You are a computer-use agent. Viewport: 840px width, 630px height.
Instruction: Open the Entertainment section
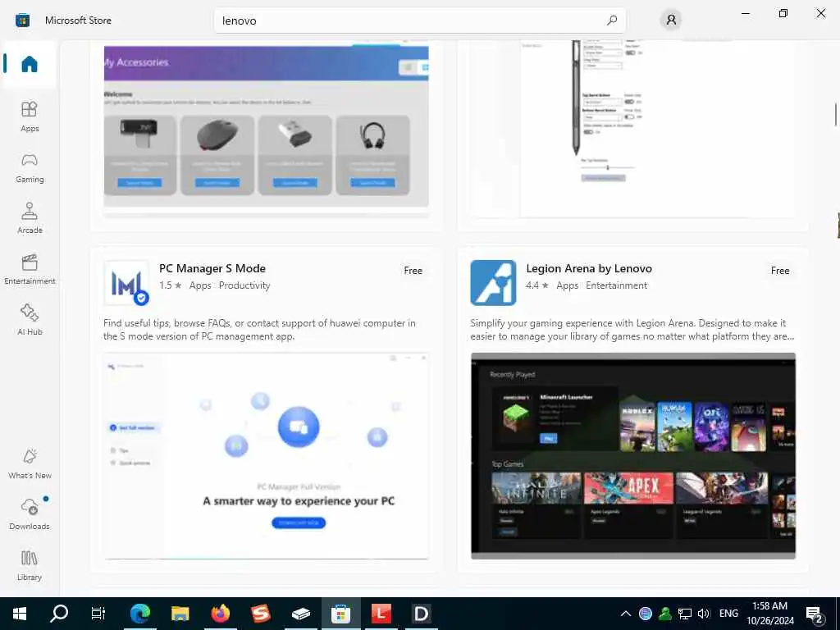pyautogui.click(x=30, y=269)
